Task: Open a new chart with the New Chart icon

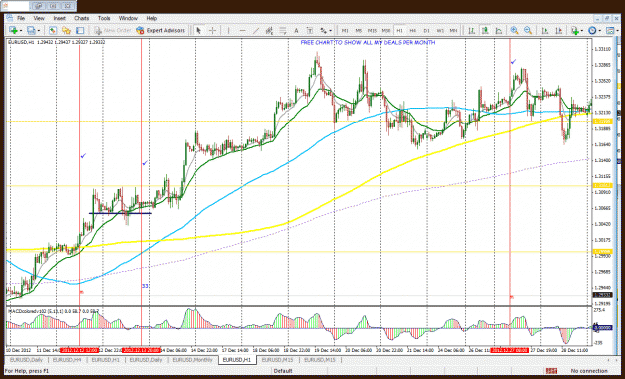Action: coord(12,30)
